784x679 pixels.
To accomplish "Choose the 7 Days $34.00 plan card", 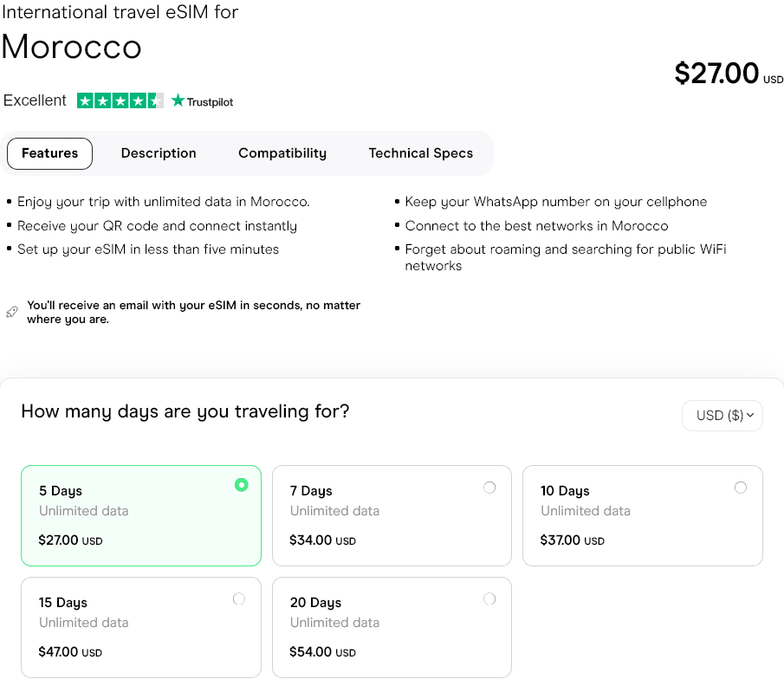I will point(392,516).
